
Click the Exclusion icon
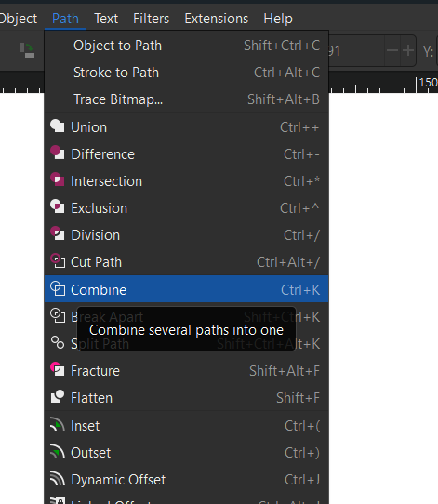[58, 206]
